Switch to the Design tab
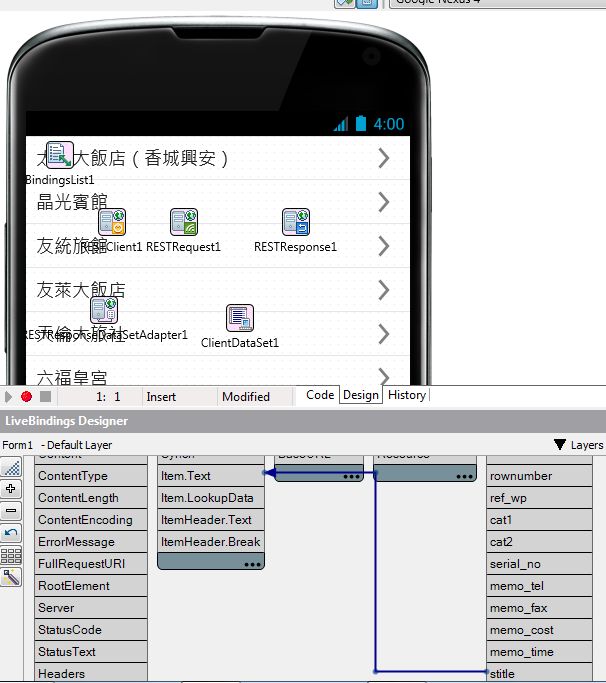The height and width of the screenshot is (683, 606). [361, 395]
